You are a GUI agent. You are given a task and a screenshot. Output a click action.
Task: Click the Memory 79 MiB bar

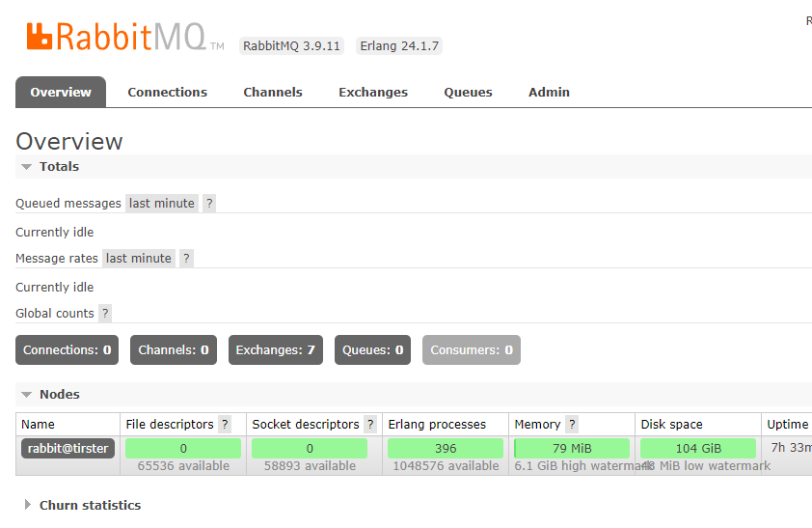(572, 448)
